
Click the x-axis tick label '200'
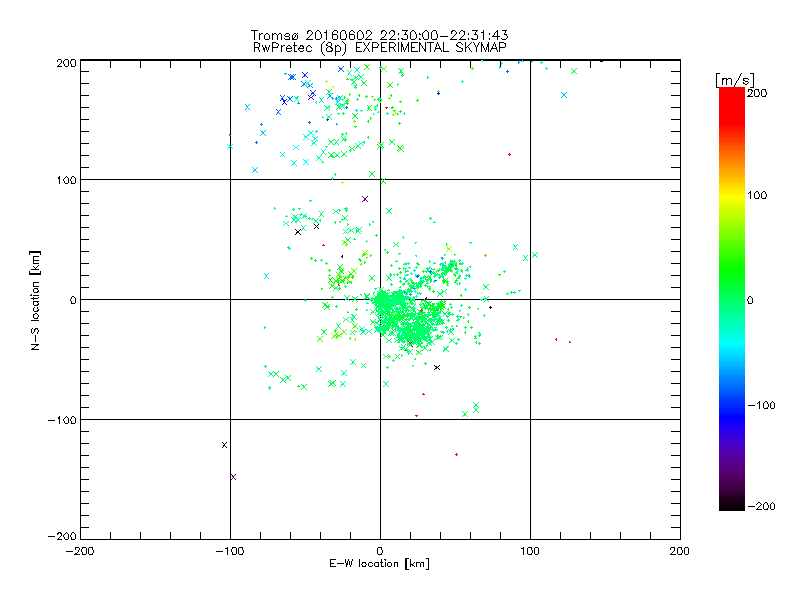pos(680,551)
